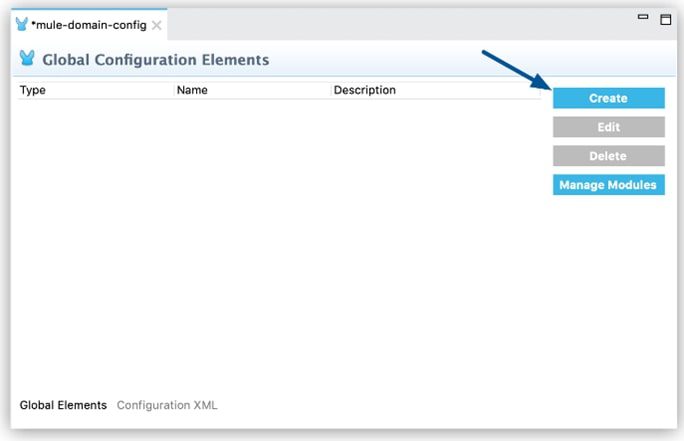Select the mule-domain-config editor tab
The image size is (684, 441).
coord(89,25)
